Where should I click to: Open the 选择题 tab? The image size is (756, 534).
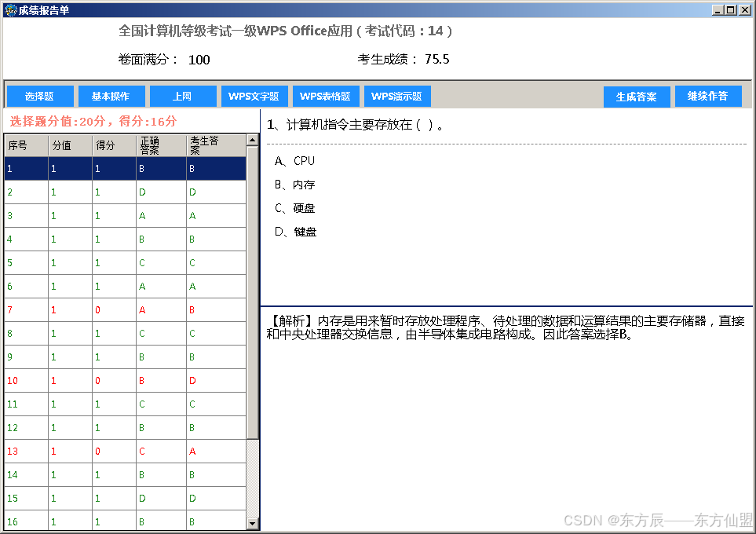40,96
